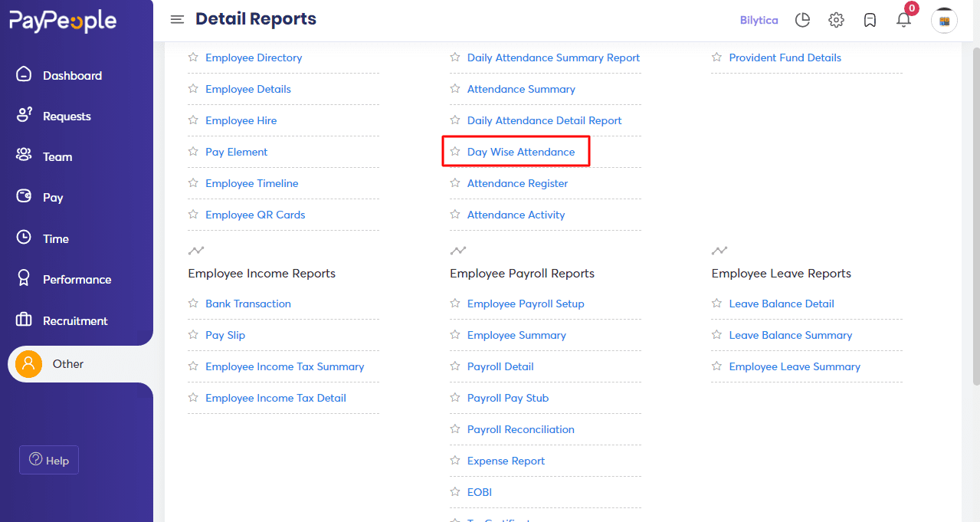Viewport: 980px width, 522px height.
Task: Favorite the Day Wise Attendance report
Action: (x=454, y=151)
